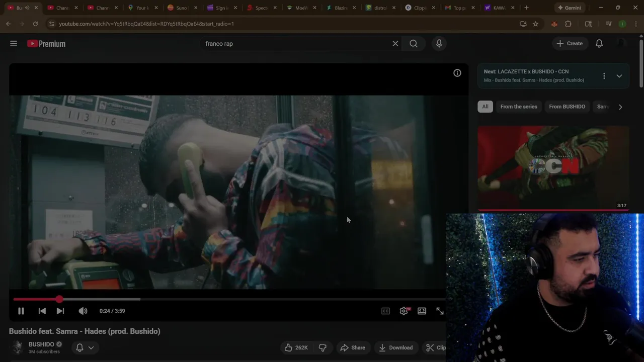Screen dimensions: 644x362
Task: Enter full screen mode
Action: tap(440, 311)
